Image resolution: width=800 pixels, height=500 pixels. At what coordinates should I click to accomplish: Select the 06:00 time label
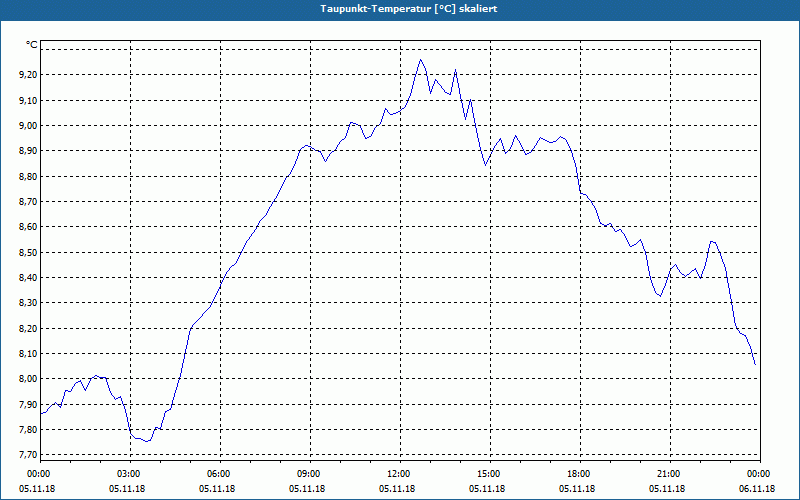pyautogui.click(x=220, y=474)
